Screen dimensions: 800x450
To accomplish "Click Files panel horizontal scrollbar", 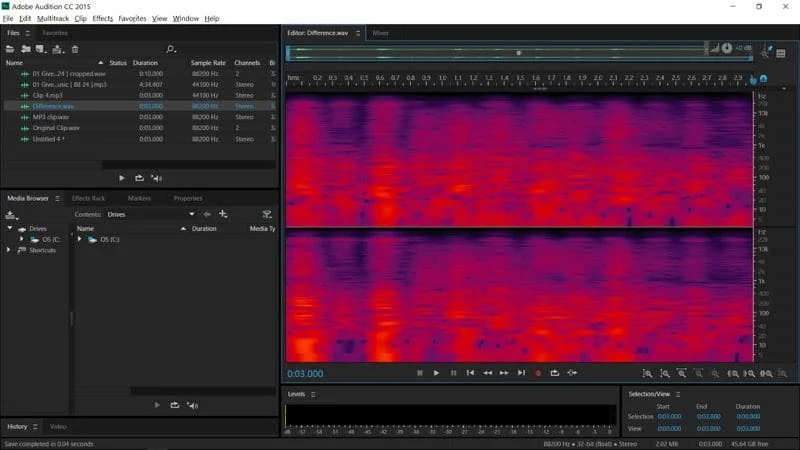I will pyautogui.click(x=188, y=164).
